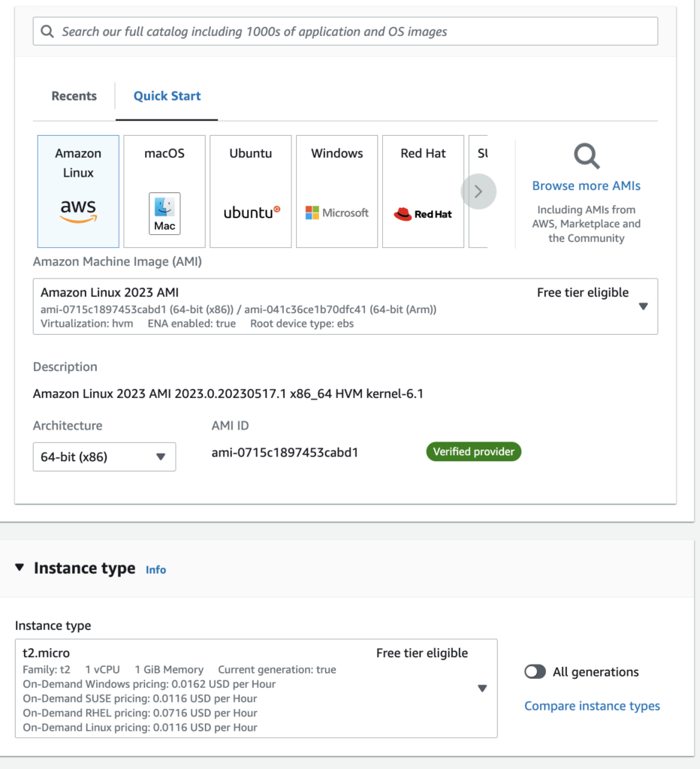Choose the macOS Mac icon tile
The width and height of the screenshot is (700, 769).
(164, 191)
